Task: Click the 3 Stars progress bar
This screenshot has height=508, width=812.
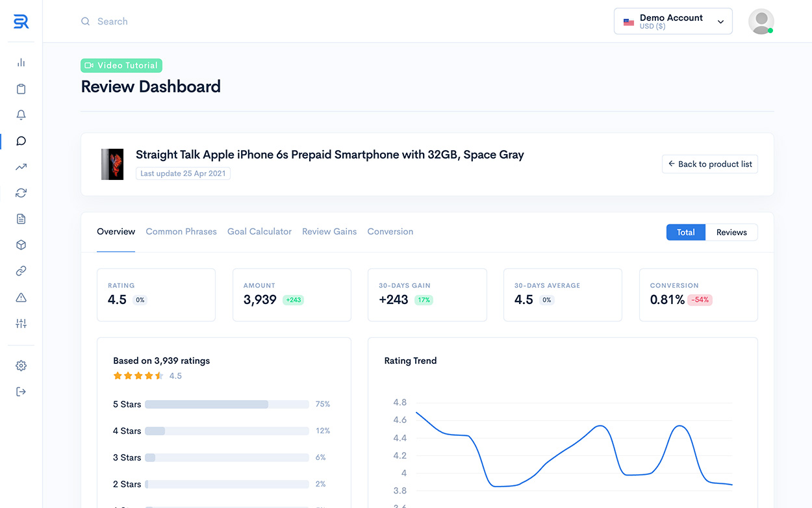Action: coord(227,457)
